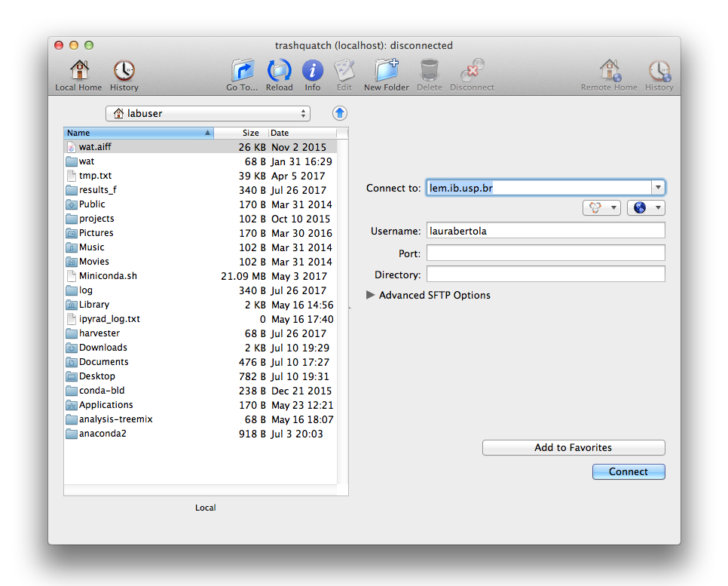
Task: Select the anaconda2 folder
Action: point(200,434)
